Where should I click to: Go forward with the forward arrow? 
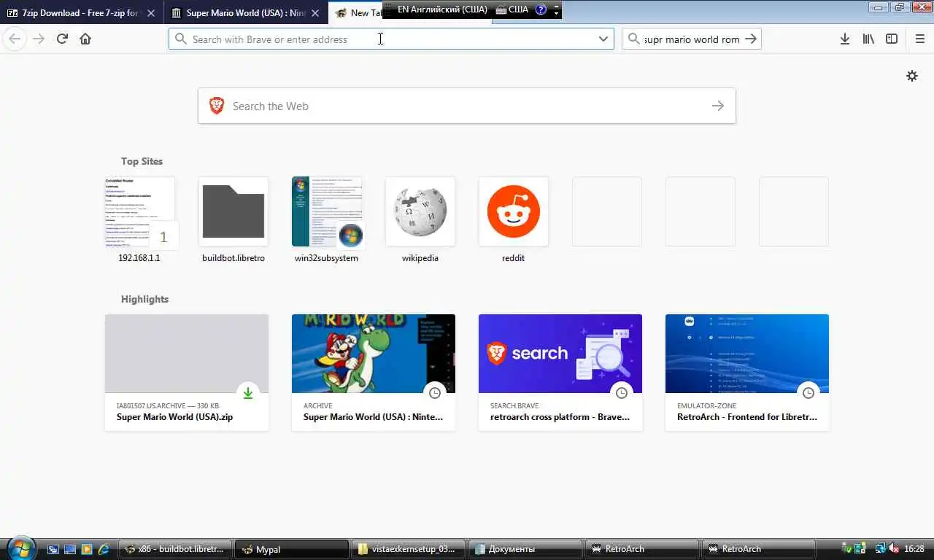tap(39, 39)
